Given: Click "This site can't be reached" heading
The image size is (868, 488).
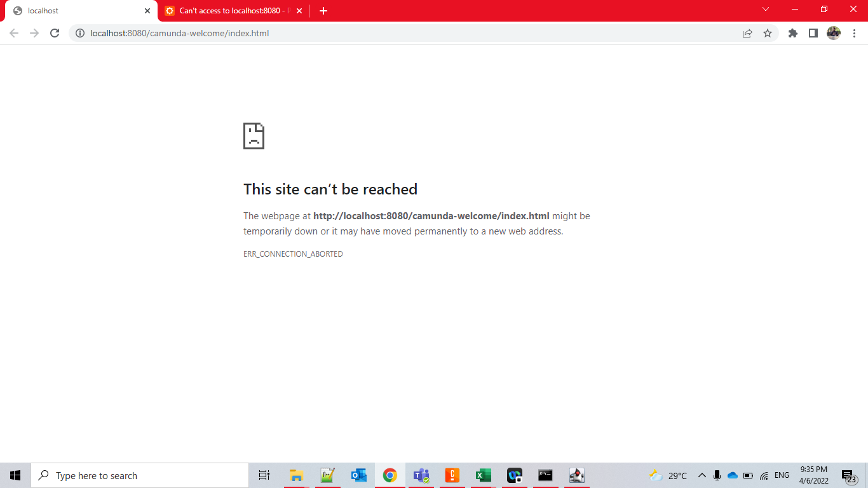Looking at the screenshot, I should [x=330, y=189].
